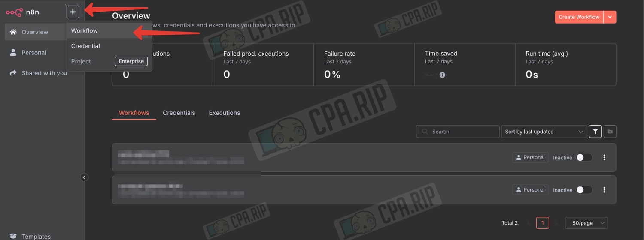Click the n8n logo icon

coord(14,12)
